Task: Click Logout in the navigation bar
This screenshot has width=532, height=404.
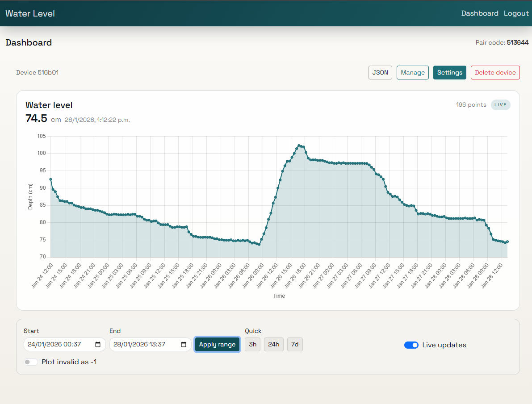Action: [x=516, y=13]
